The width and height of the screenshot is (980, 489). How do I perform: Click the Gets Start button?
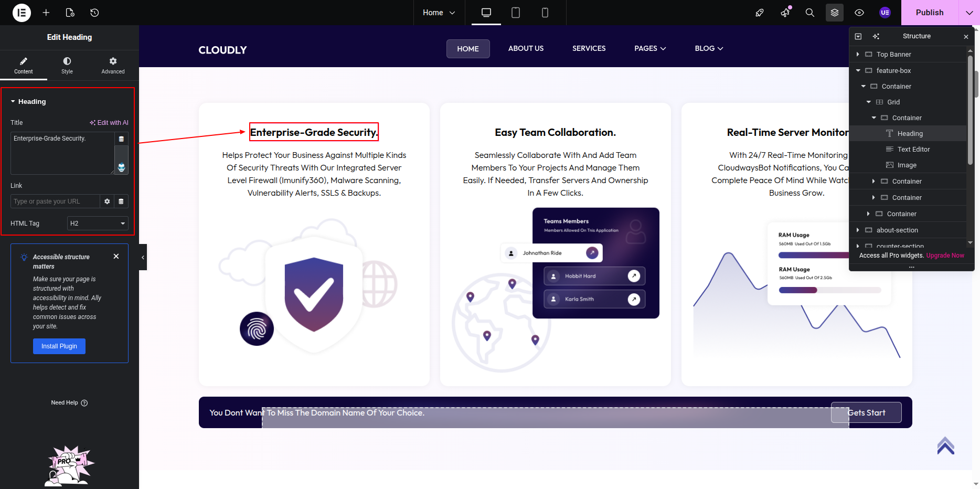866,413
